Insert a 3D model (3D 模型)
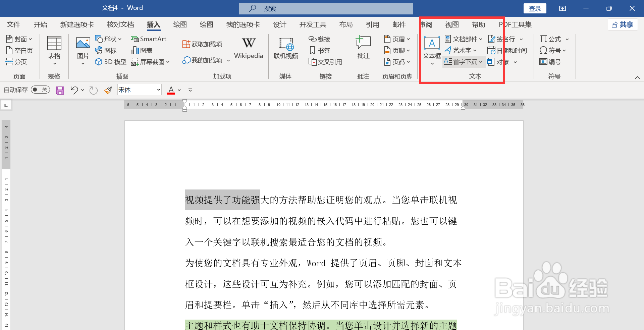This screenshot has width=644, height=330. (x=111, y=62)
